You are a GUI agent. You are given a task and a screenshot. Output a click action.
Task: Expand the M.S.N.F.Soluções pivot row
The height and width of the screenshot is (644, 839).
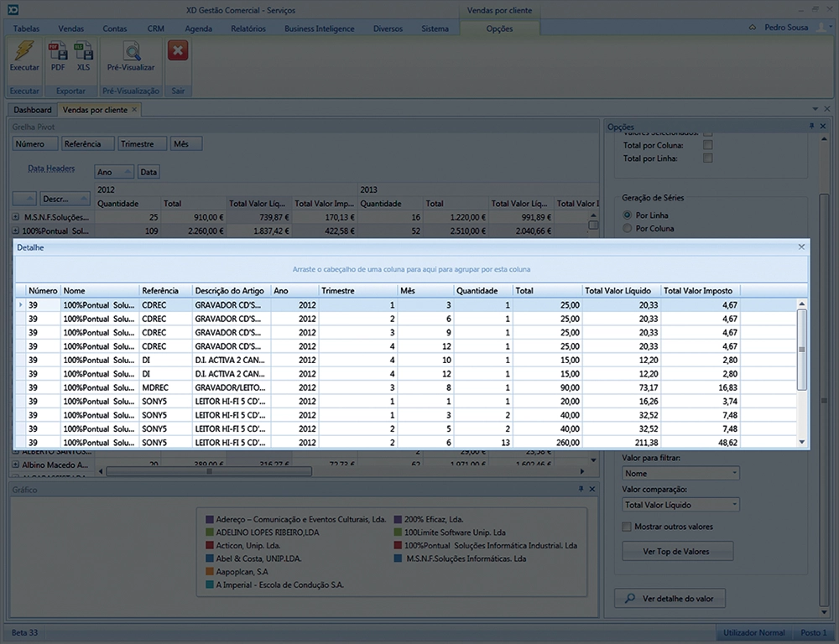click(16, 217)
